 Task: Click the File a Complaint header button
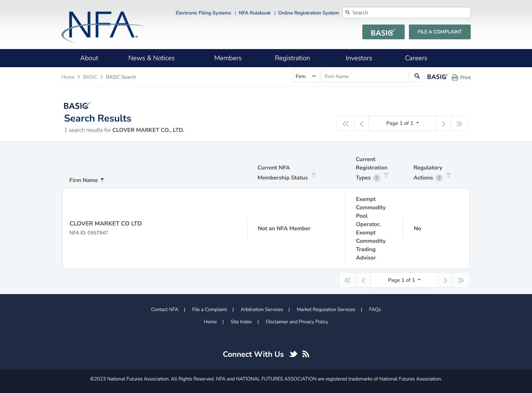point(440,32)
